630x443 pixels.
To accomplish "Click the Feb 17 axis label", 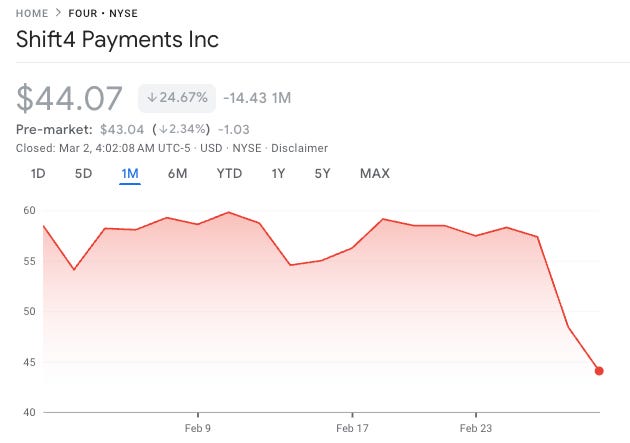I will click(352, 429).
